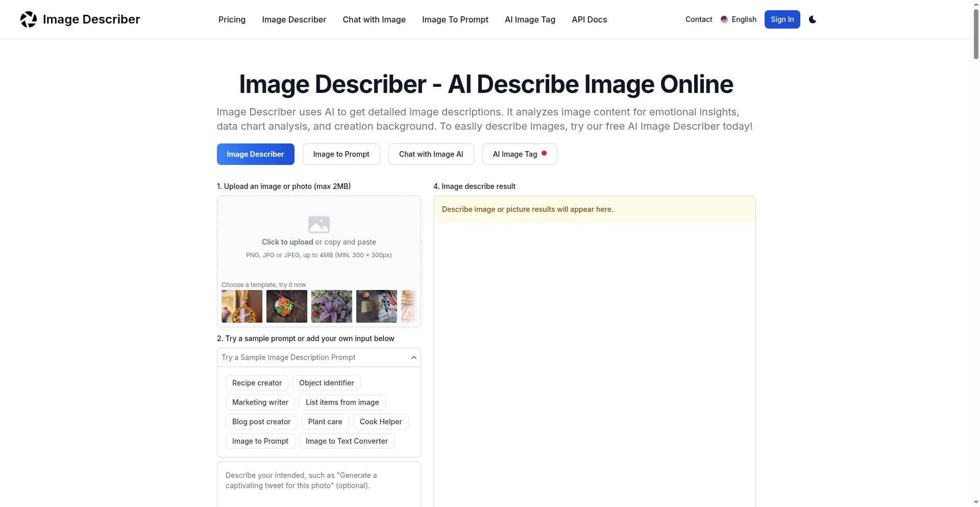Click the '1. Upload an image or photo' label
Screen dimensions: 980x507
click(284, 186)
